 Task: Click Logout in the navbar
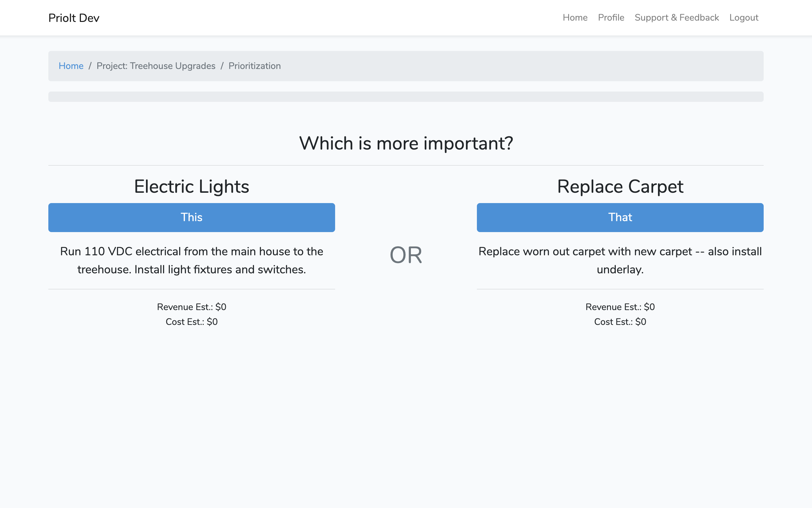click(743, 17)
